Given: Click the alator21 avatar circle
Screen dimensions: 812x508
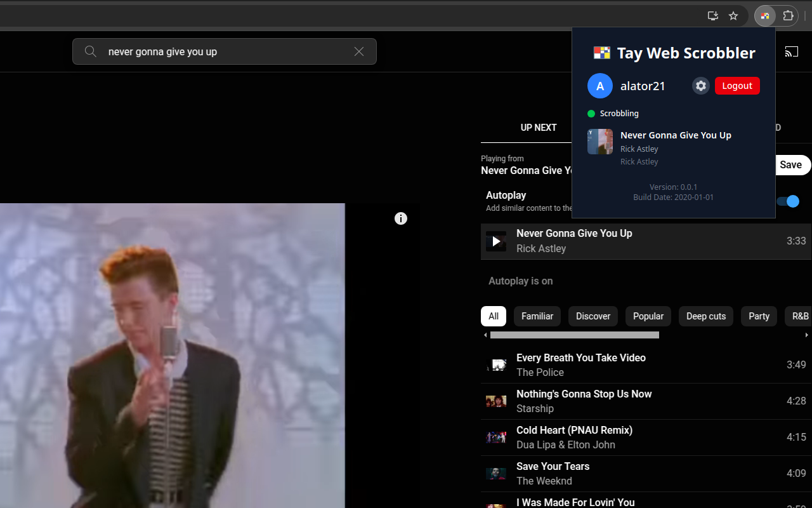Looking at the screenshot, I should click(600, 86).
